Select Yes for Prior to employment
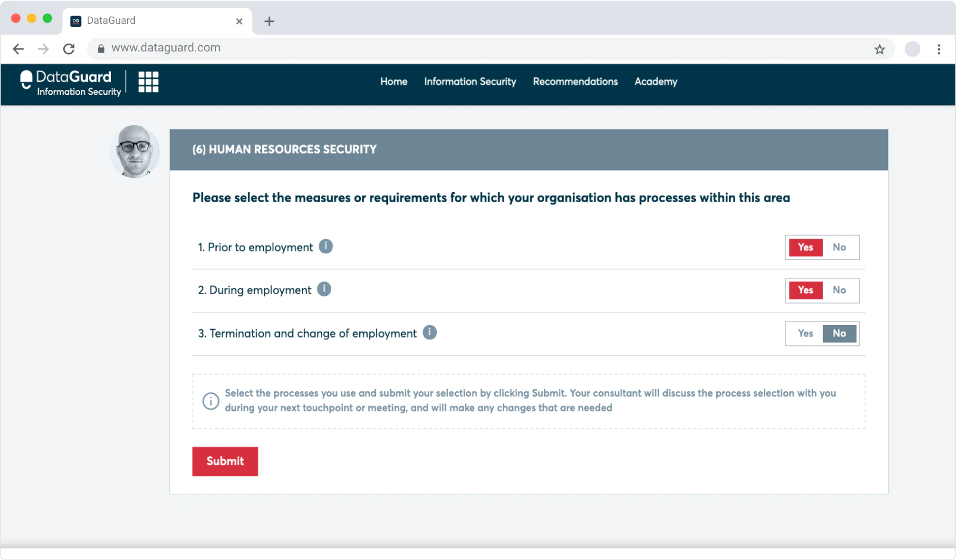The height and width of the screenshot is (560, 956). 805,247
